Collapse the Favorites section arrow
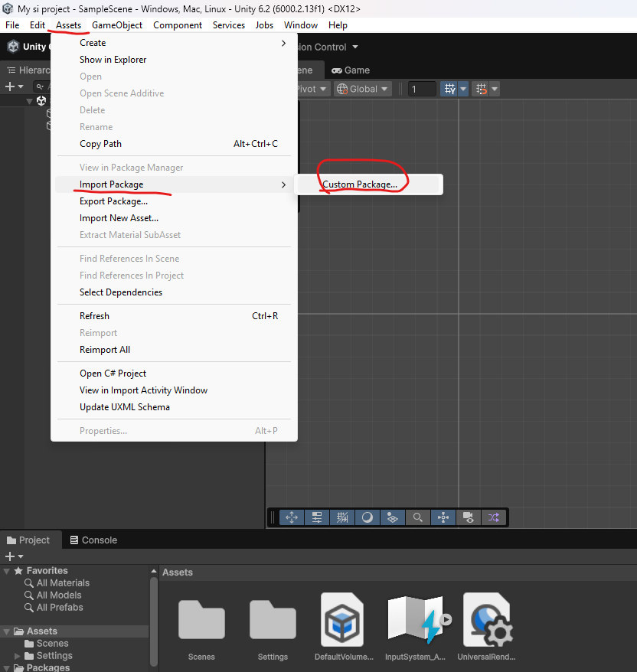 coord(7,571)
